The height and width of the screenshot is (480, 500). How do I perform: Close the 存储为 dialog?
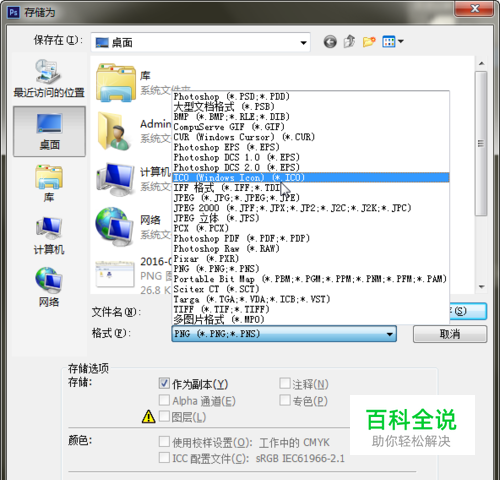pyautogui.click(x=474, y=8)
